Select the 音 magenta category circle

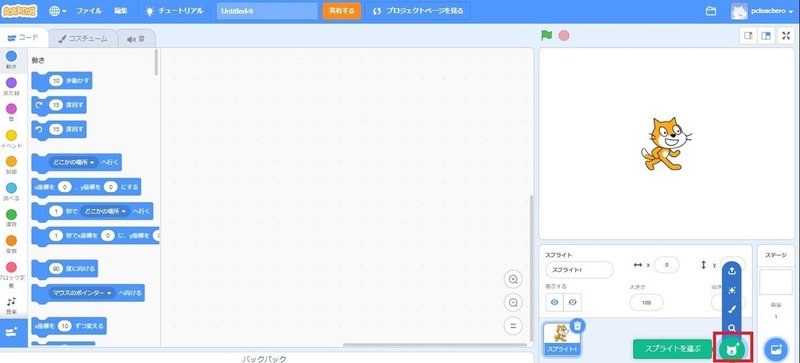click(11, 109)
